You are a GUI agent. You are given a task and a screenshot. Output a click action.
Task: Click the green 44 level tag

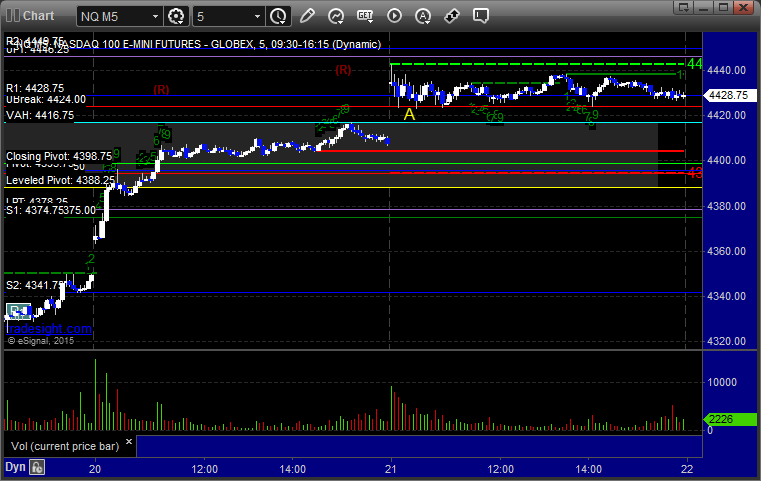(694, 64)
